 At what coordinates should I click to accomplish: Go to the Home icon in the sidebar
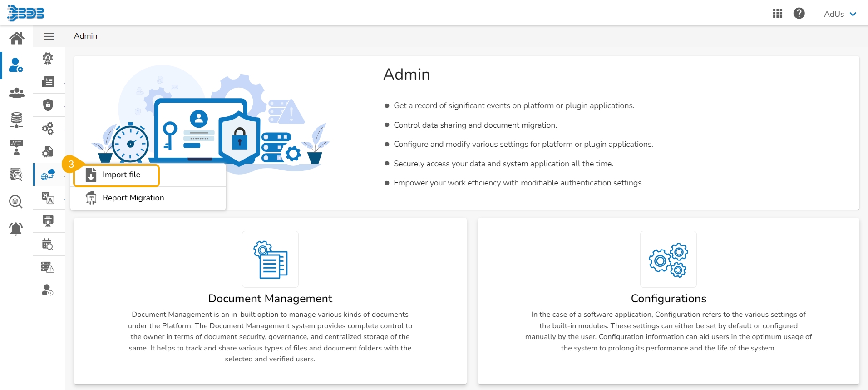click(16, 38)
